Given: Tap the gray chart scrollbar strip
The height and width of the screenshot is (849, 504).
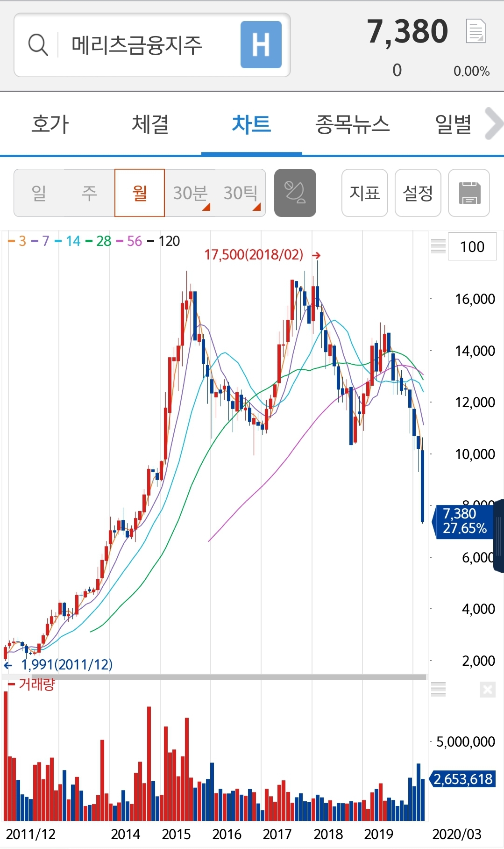Looking at the screenshot, I should click(229, 677).
